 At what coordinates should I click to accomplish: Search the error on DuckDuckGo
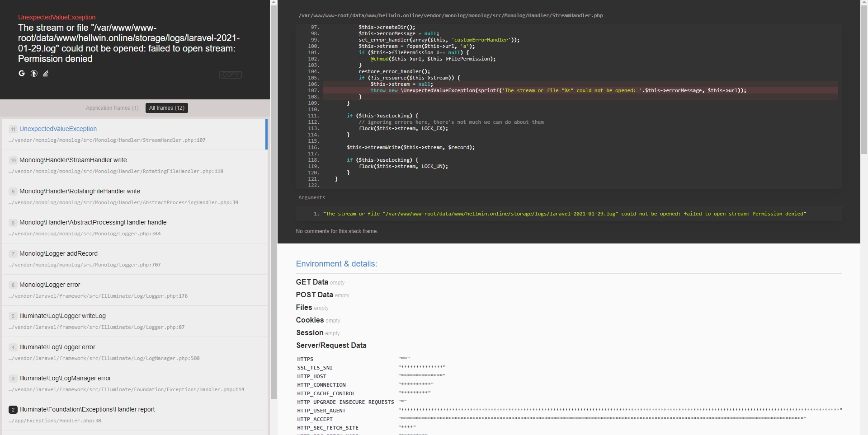tap(34, 73)
